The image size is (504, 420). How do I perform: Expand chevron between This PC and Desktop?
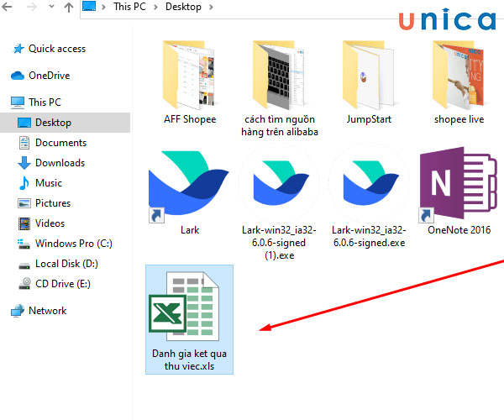click(x=155, y=7)
